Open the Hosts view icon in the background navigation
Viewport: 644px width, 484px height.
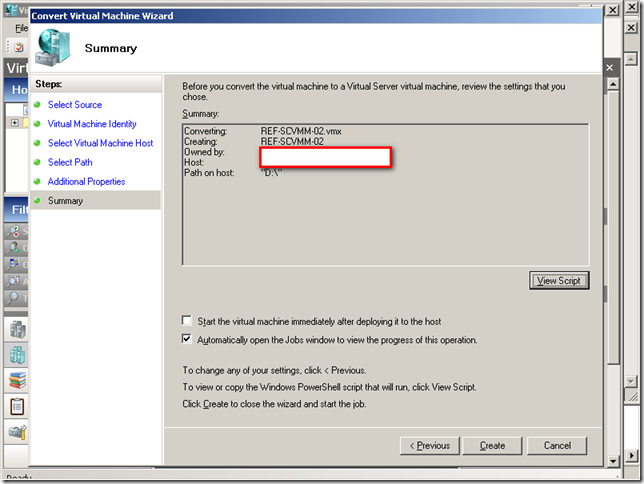coord(17,330)
